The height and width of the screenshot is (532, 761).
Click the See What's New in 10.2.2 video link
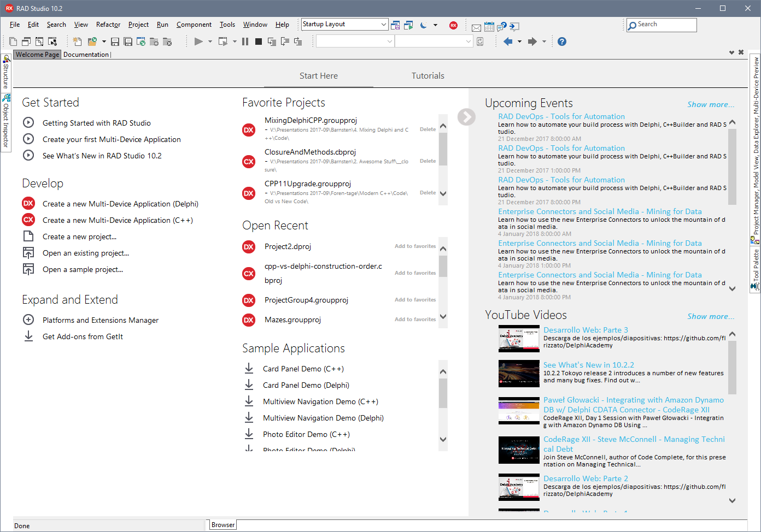pos(589,365)
